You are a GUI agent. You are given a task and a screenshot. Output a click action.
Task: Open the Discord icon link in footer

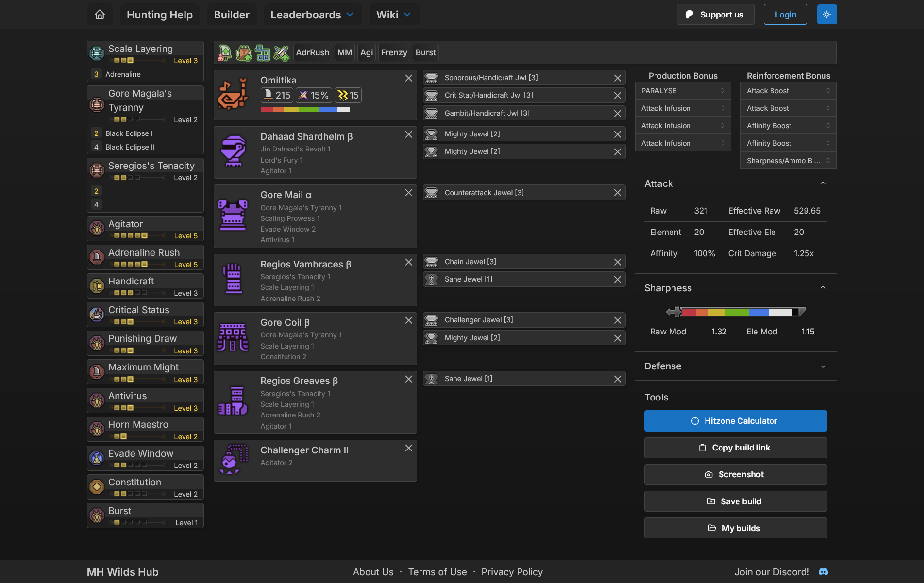823,572
